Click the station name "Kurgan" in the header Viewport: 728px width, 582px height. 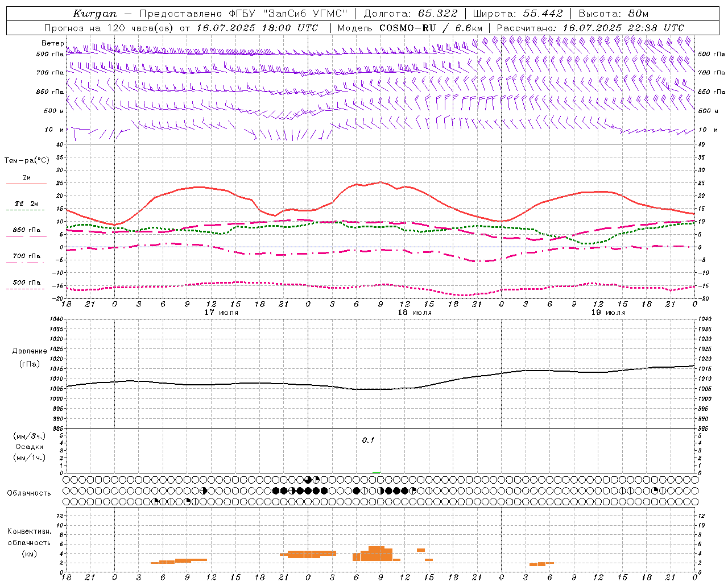click(x=95, y=14)
